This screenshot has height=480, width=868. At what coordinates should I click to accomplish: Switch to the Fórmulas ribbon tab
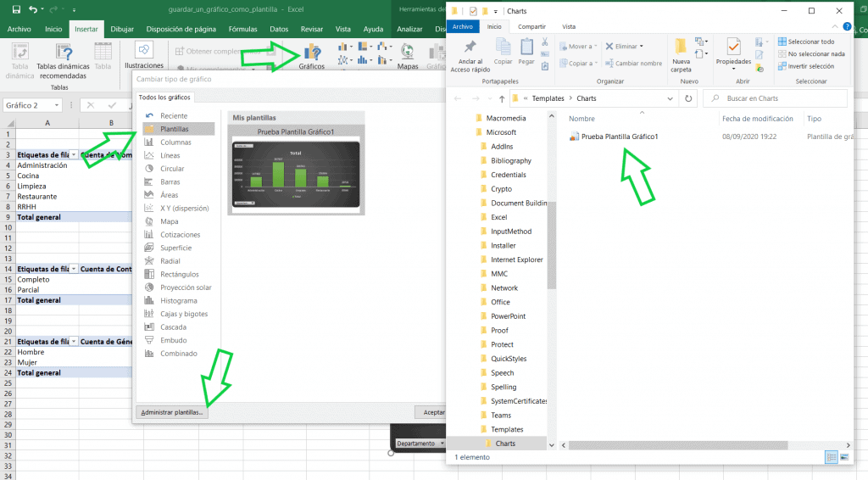[x=242, y=29]
